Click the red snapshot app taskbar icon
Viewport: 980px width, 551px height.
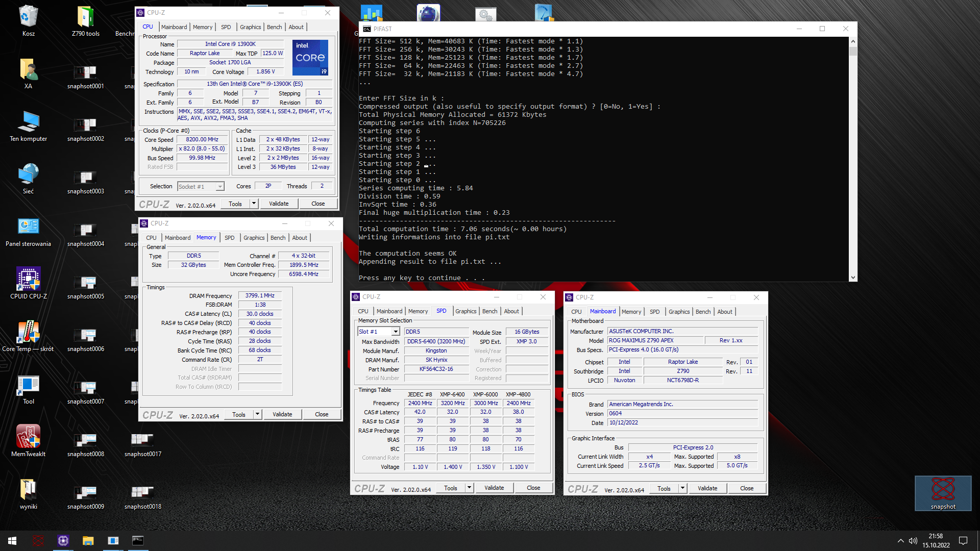tap(38, 541)
